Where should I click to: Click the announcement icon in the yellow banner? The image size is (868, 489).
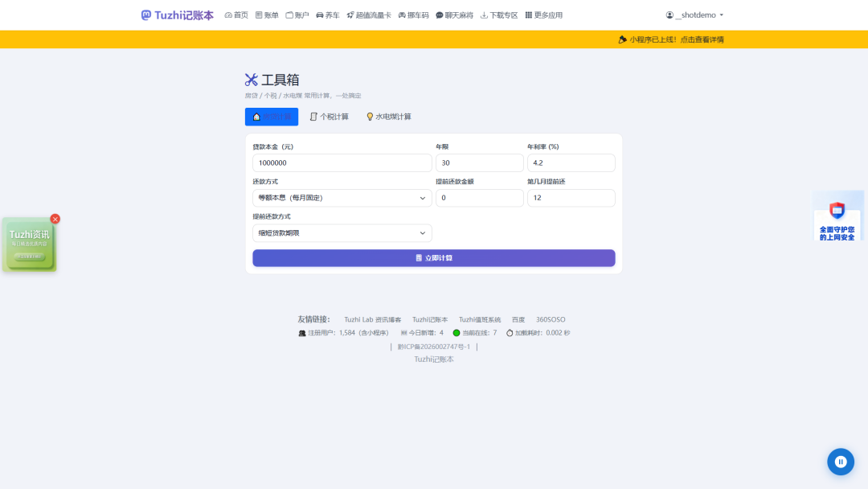(622, 39)
